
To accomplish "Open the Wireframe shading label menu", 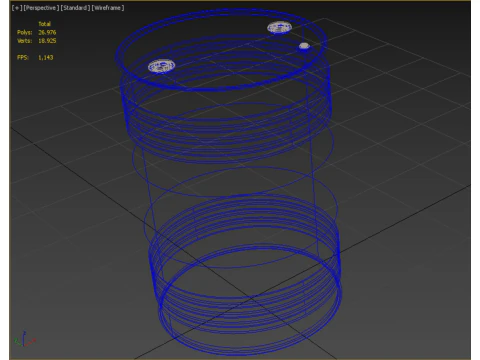I will (108, 8).
